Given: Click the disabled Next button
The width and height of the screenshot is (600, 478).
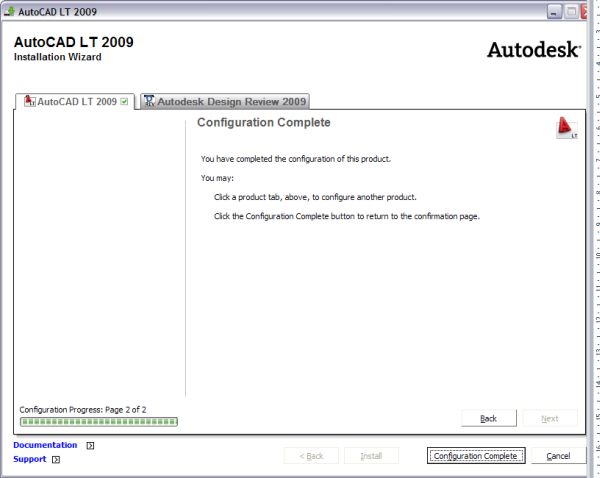Looking at the screenshot, I should [x=550, y=418].
